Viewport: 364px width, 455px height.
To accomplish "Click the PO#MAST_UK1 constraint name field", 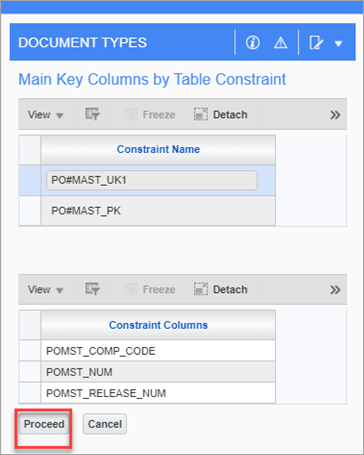I will click(x=152, y=180).
